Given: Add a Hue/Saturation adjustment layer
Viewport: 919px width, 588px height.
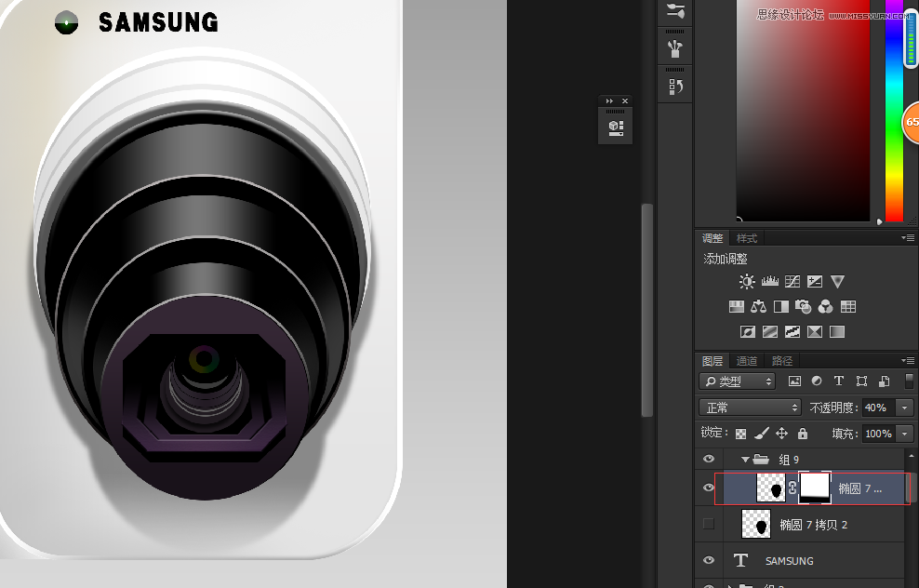Looking at the screenshot, I should coord(736,307).
